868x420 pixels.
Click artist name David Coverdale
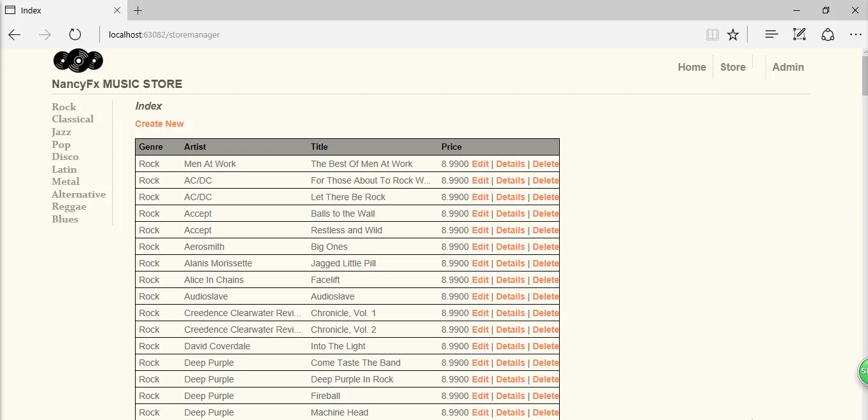[x=217, y=346]
